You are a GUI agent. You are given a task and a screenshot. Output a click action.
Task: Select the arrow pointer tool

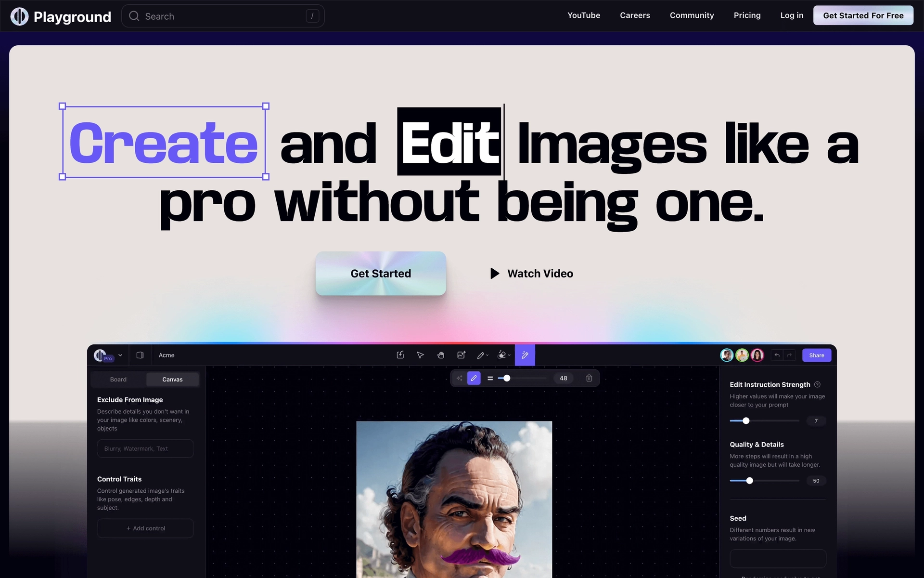[x=420, y=355]
